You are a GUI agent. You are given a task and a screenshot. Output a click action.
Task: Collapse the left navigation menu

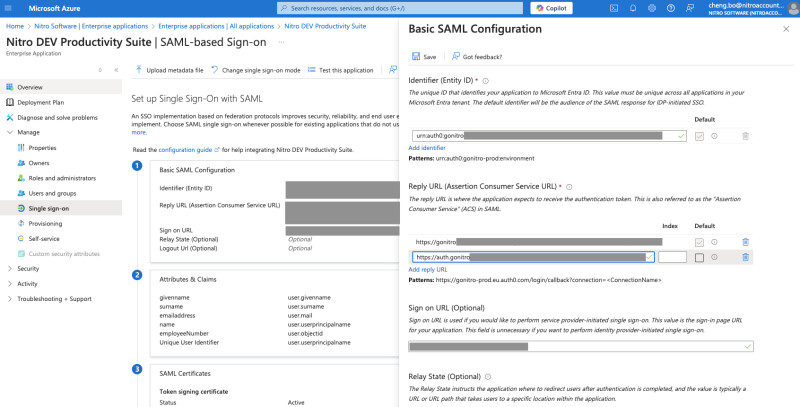tap(116, 70)
